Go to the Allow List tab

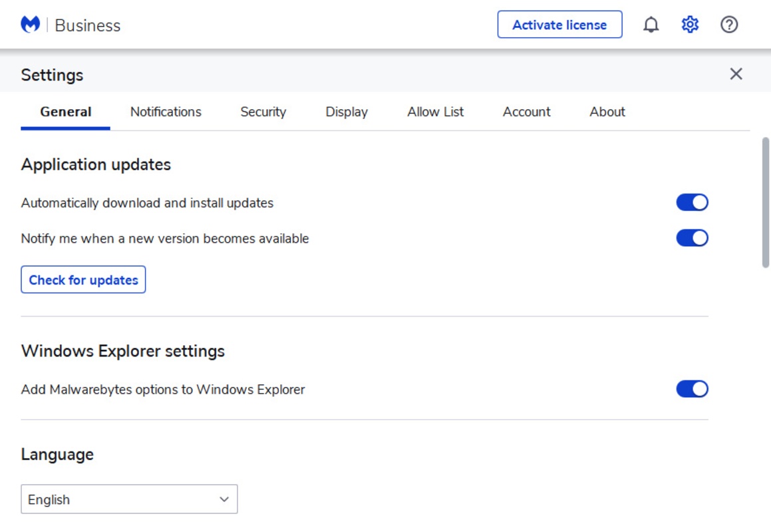coord(435,112)
